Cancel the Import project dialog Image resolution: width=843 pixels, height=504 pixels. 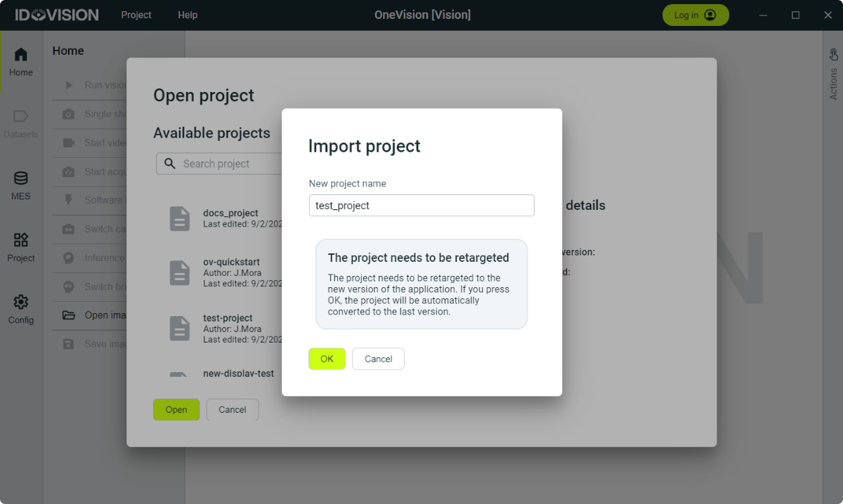tap(378, 359)
